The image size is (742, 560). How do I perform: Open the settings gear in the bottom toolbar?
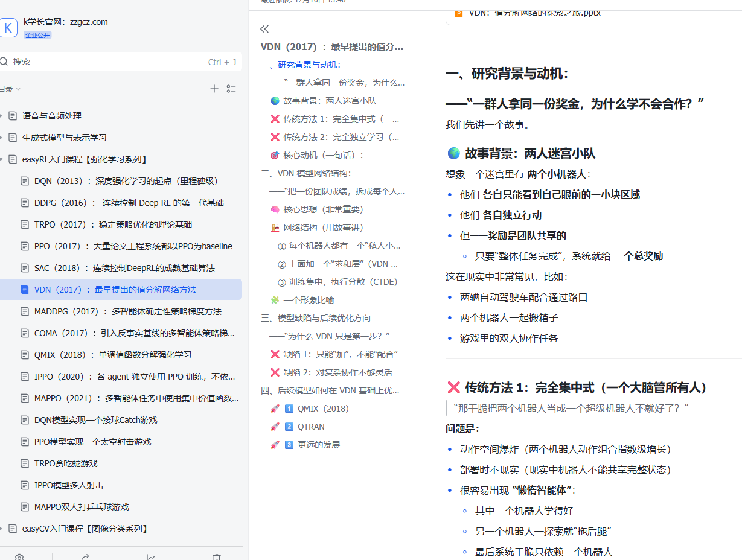point(20,557)
